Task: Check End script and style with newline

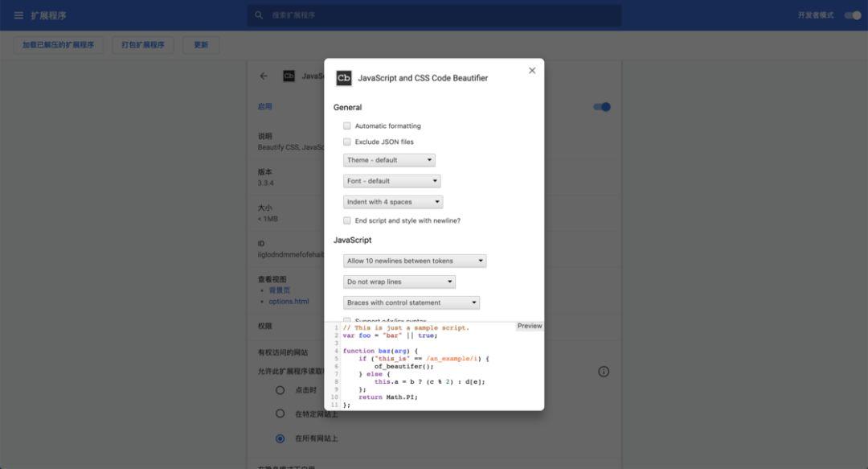Action: tap(347, 220)
